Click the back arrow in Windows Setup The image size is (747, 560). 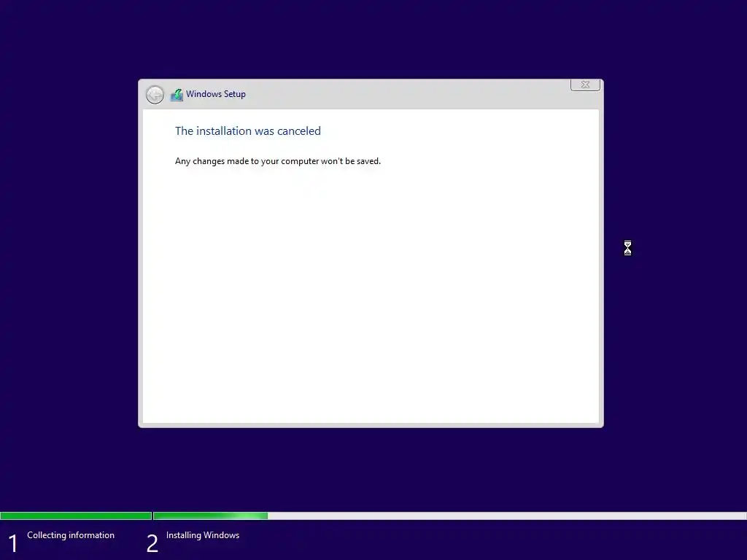click(155, 95)
